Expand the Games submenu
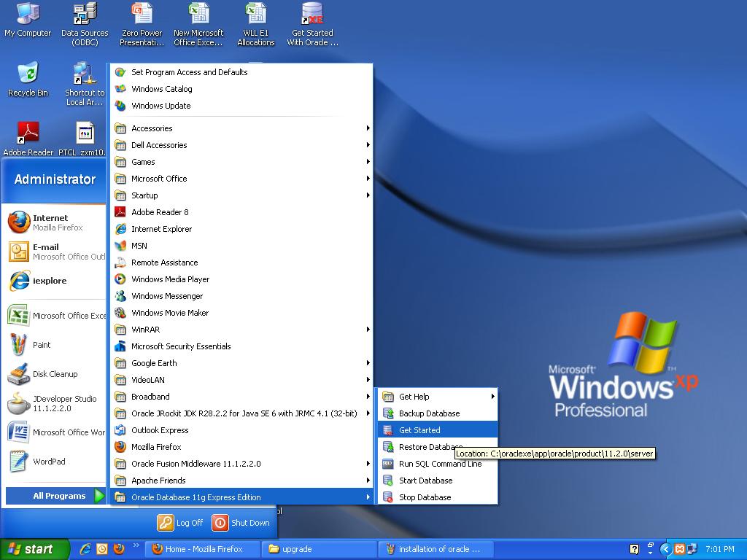Viewport: 747px width, 560px height. [x=241, y=162]
